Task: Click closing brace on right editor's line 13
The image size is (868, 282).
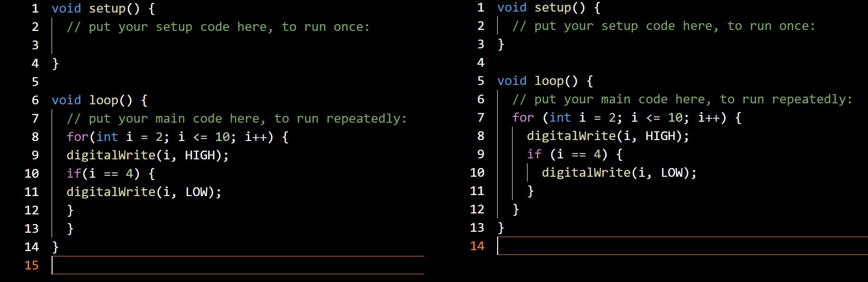Action: click(x=501, y=227)
